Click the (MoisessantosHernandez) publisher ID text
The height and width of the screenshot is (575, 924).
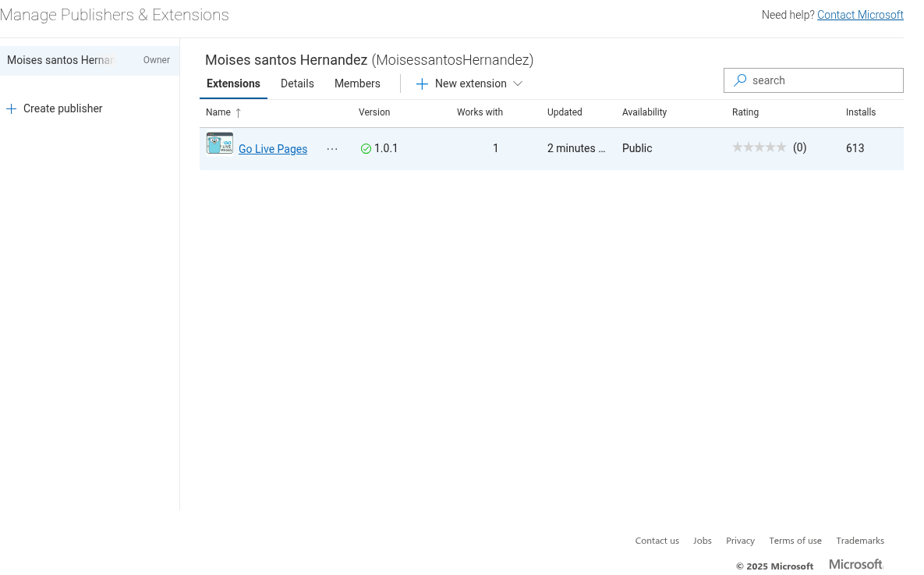tap(452, 60)
